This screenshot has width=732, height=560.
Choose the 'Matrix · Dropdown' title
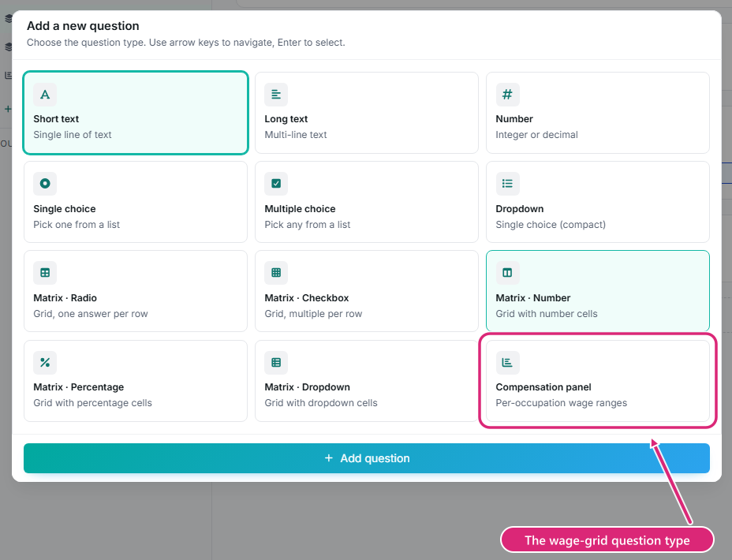coord(307,387)
